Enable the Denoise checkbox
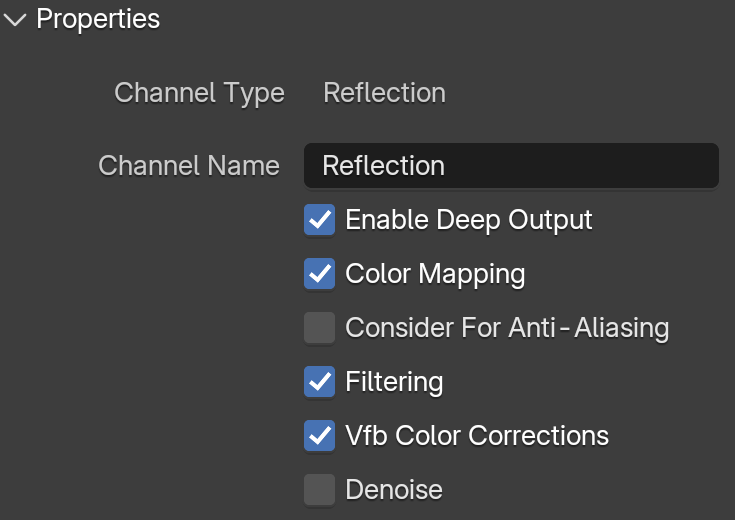735x520 pixels. [x=319, y=490]
